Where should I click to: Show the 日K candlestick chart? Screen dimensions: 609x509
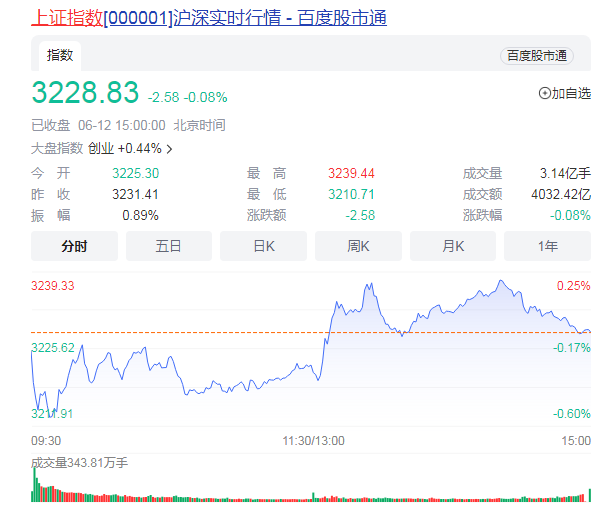point(263,246)
